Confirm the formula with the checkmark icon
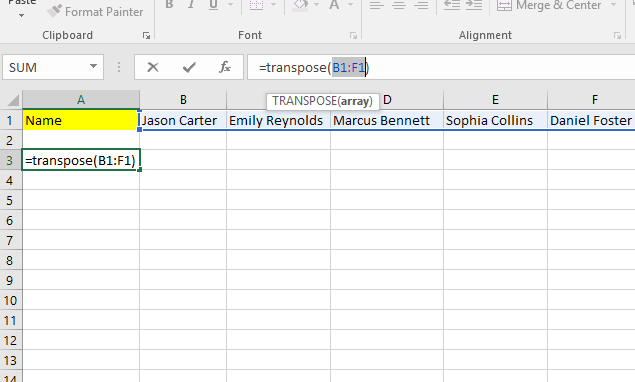The image size is (635, 382). [x=189, y=67]
